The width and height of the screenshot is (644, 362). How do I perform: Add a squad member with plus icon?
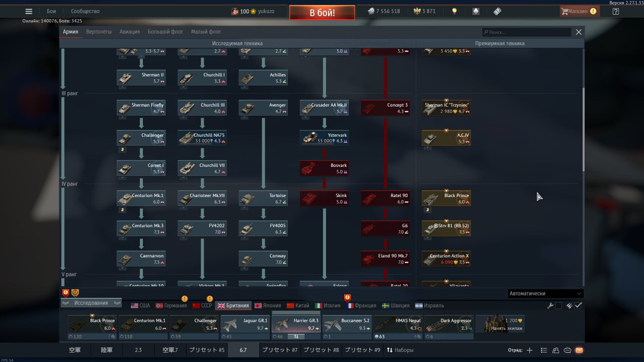(529, 350)
